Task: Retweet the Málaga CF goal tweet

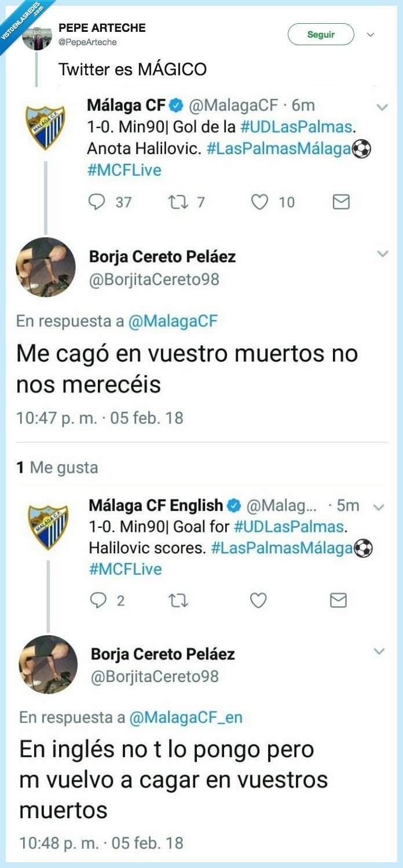Action: coord(179,202)
